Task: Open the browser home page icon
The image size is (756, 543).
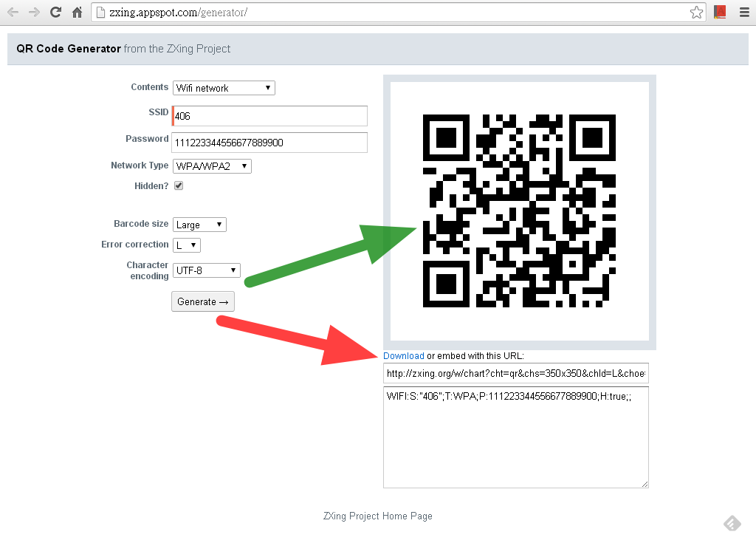Action: click(77, 12)
